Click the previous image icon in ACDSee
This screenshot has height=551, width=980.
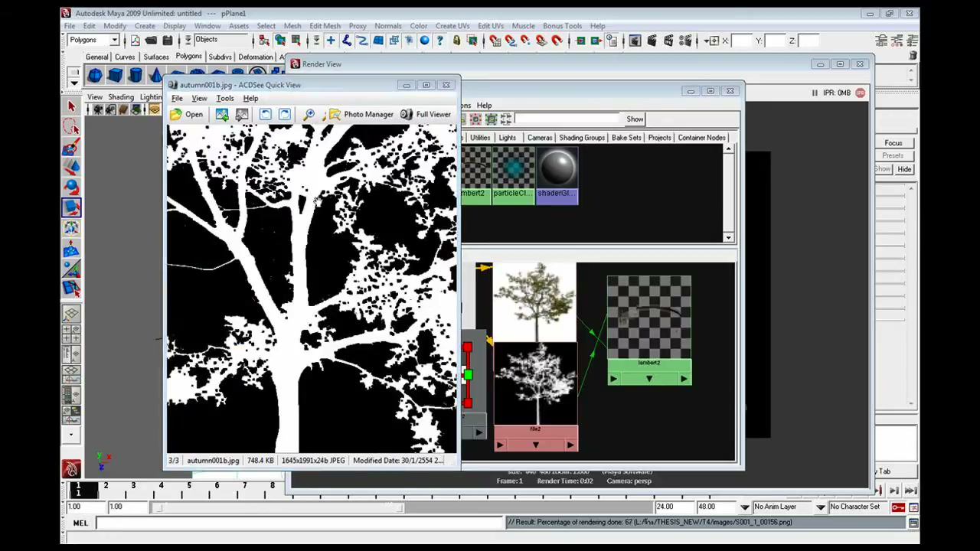click(222, 115)
